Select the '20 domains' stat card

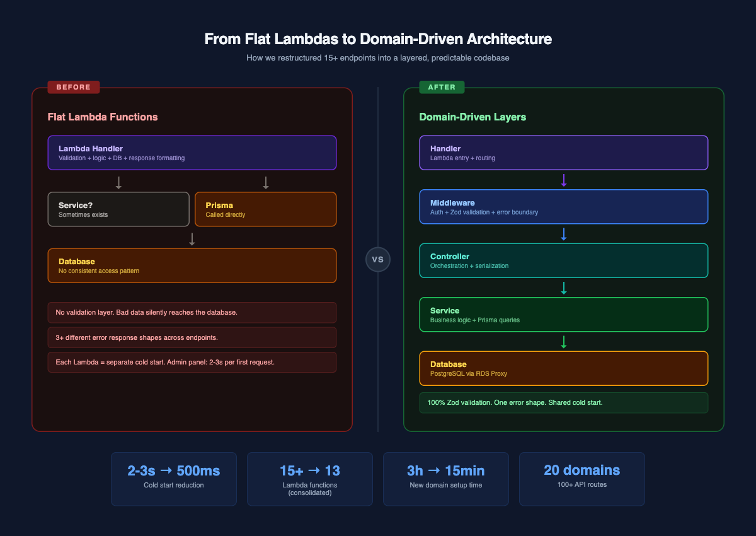coord(582,479)
